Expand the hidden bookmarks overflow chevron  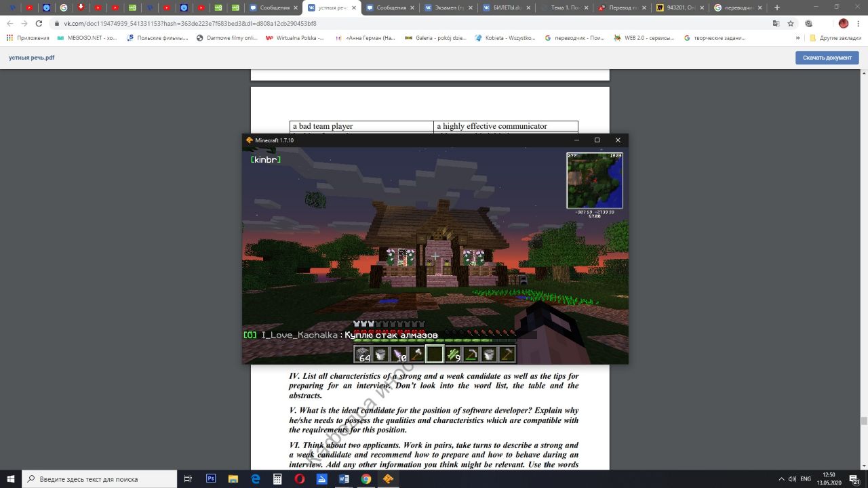click(x=799, y=38)
